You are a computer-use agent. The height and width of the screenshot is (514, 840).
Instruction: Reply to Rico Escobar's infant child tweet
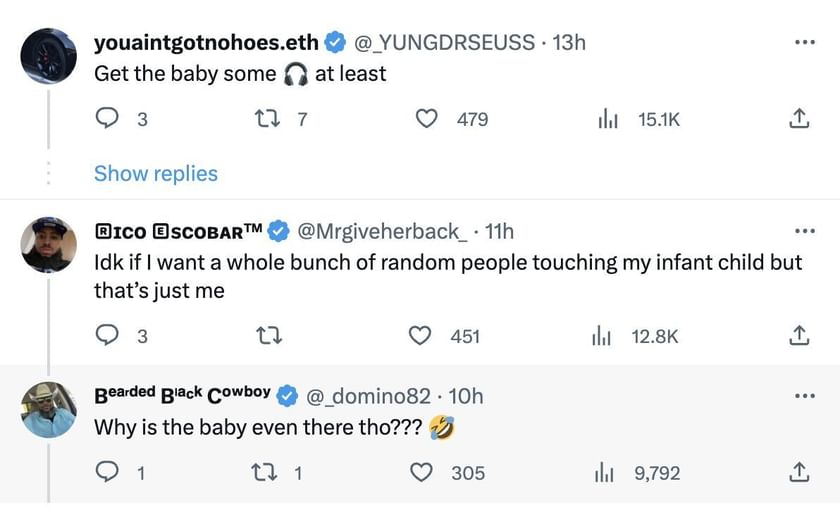click(x=107, y=336)
